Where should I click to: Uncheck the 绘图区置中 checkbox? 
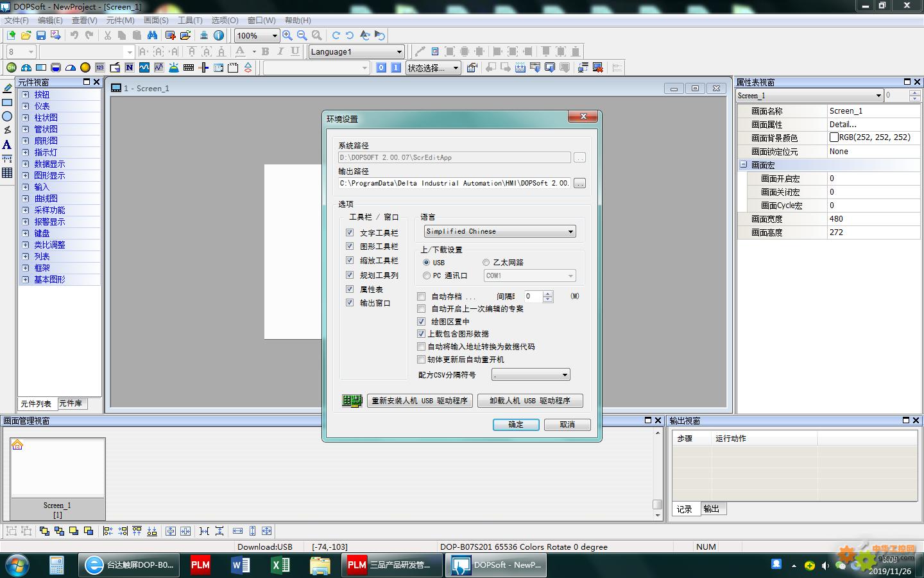click(x=422, y=321)
